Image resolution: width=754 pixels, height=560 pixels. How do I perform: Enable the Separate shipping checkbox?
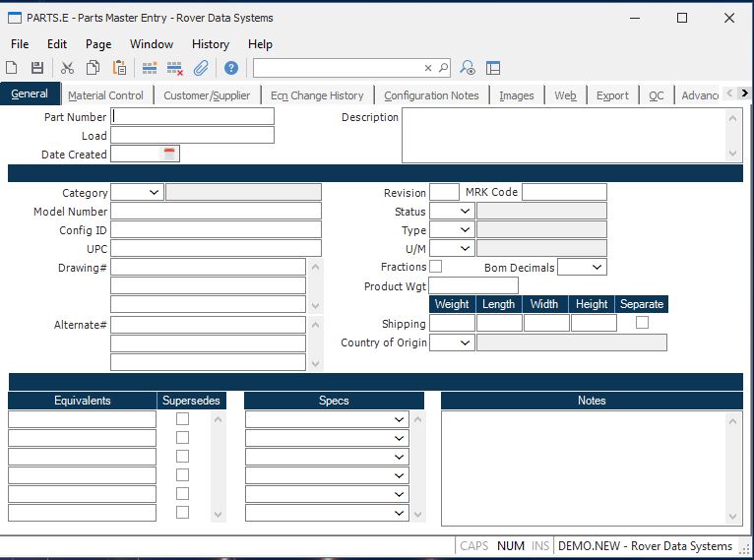point(642,323)
